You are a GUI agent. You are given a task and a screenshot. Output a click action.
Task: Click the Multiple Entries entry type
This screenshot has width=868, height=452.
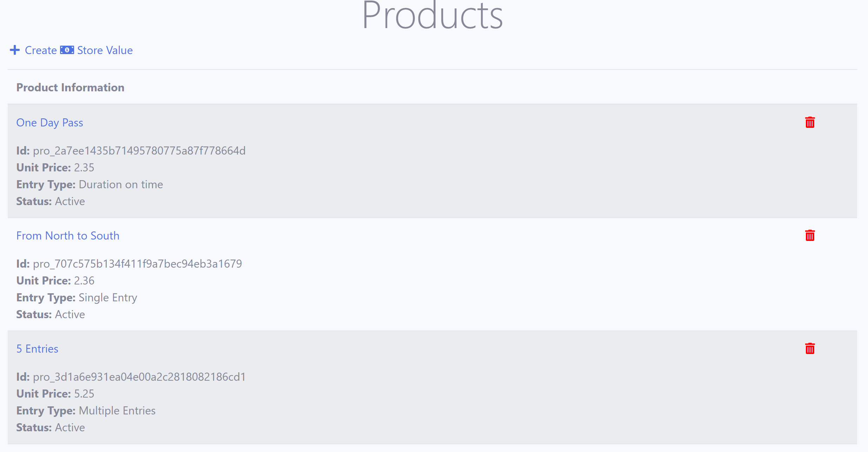[117, 411]
